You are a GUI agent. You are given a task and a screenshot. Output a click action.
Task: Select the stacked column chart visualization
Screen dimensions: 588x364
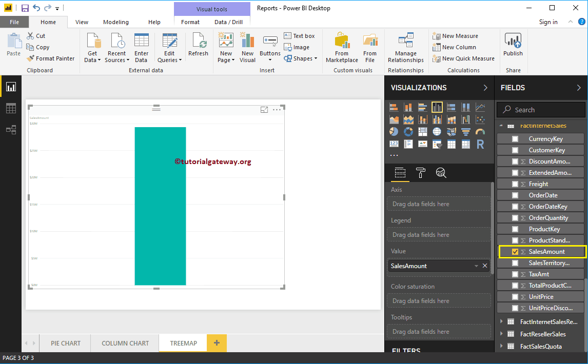[408, 107]
